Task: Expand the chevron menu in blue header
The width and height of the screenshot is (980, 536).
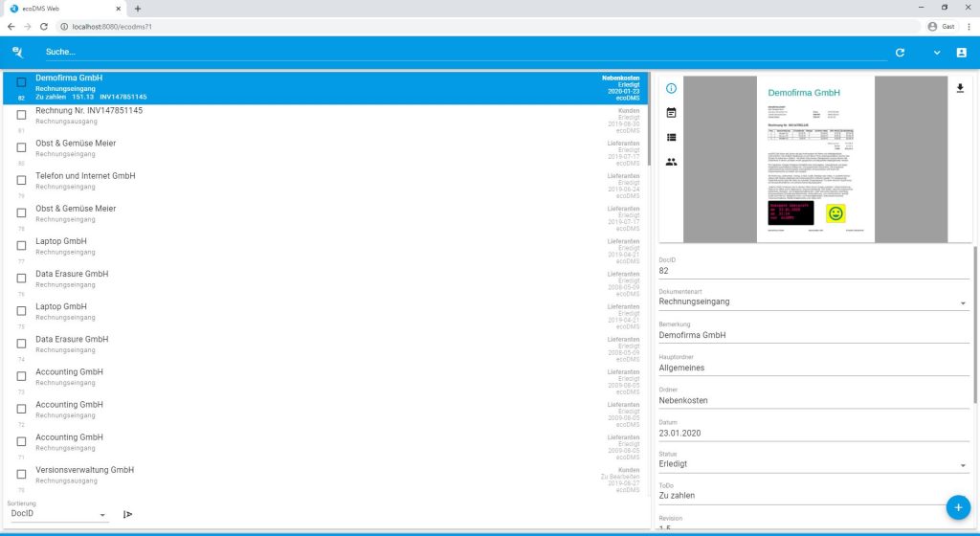Action: click(x=937, y=53)
